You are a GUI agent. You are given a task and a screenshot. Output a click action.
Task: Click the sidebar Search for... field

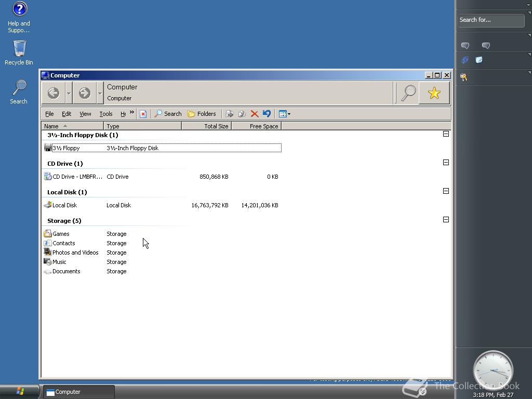point(490,20)
